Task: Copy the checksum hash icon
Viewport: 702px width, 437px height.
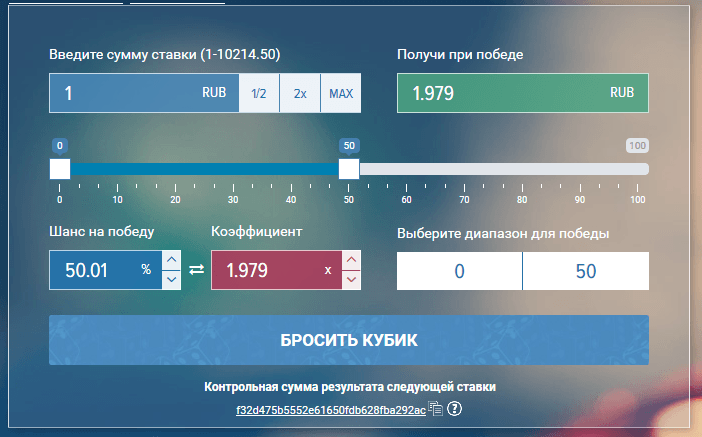Action: (435, 408)
